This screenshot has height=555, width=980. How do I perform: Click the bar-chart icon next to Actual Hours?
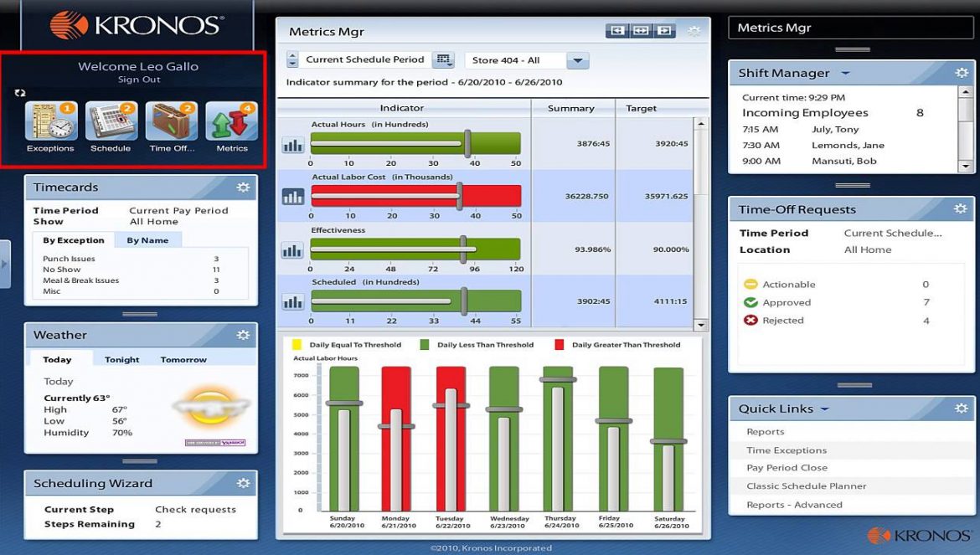293,144
